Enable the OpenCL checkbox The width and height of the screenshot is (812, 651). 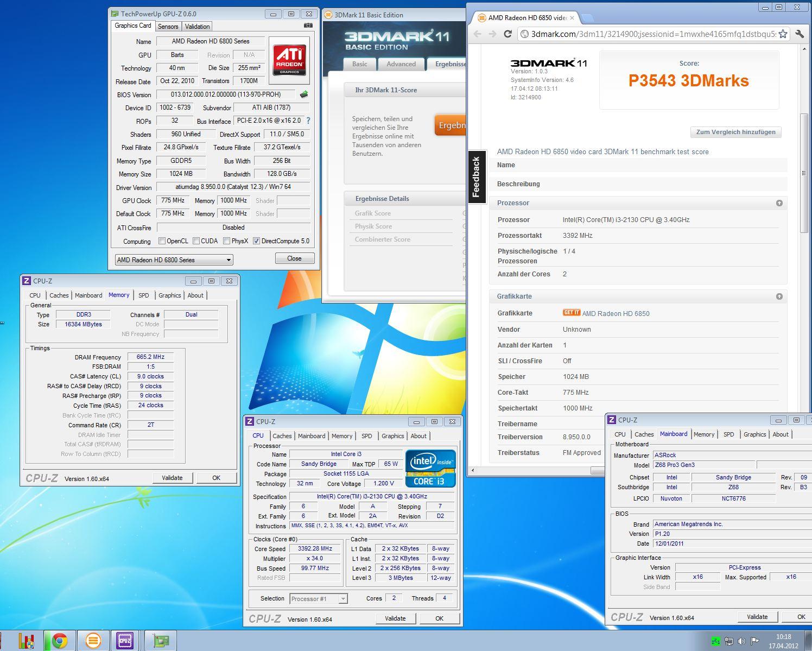click(x=162, y=241)
